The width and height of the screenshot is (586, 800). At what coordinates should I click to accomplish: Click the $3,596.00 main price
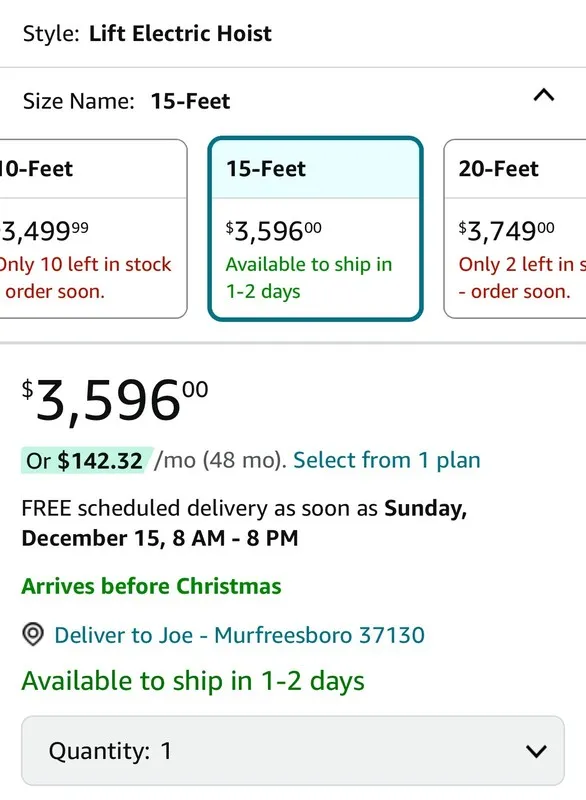click(115, 401)
